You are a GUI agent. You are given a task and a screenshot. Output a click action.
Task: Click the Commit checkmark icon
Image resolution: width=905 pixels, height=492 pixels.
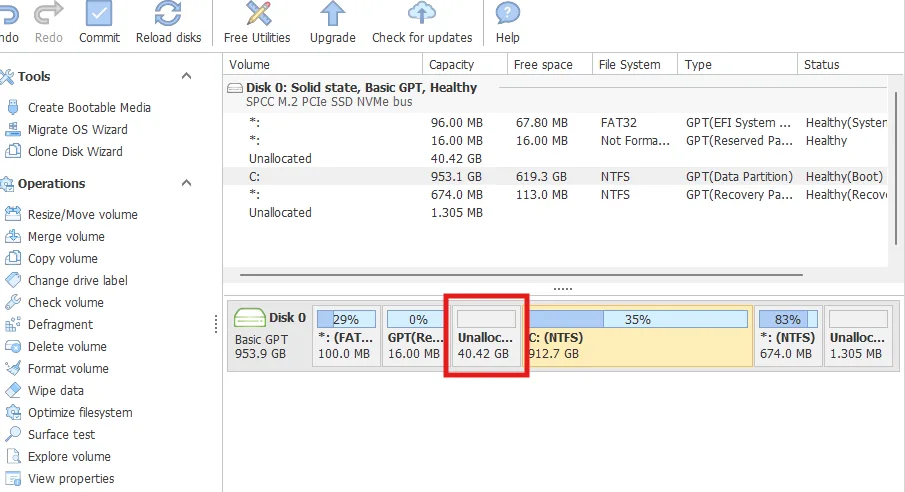click(x=99, y=13)
